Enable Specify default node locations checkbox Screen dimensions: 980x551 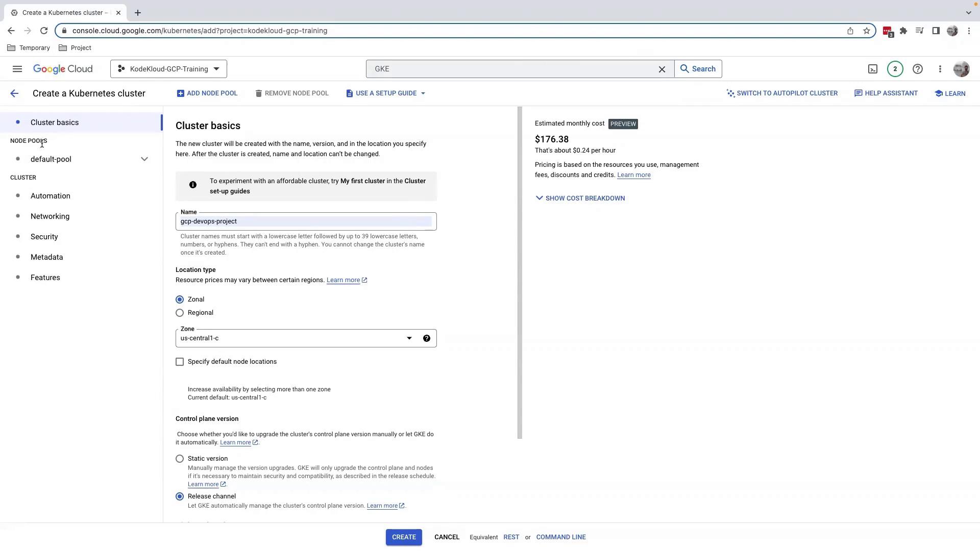pos(180,362)
